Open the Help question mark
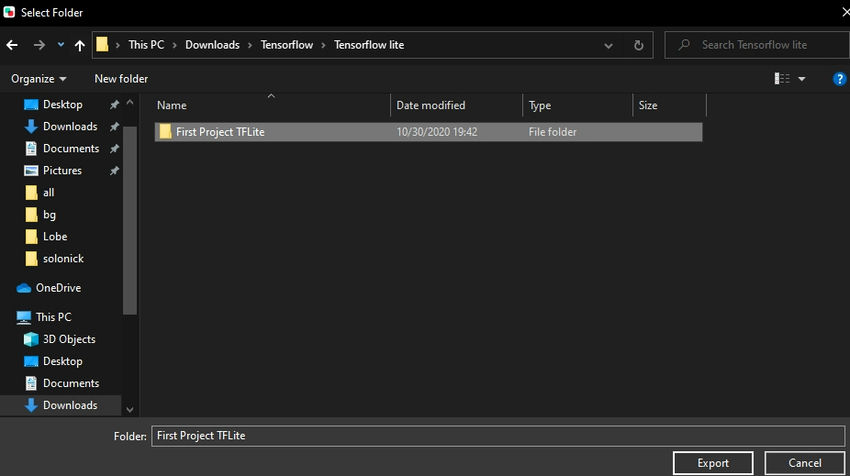Image resolution: width=850 pixels, height=476 pixels. (839, 79)
